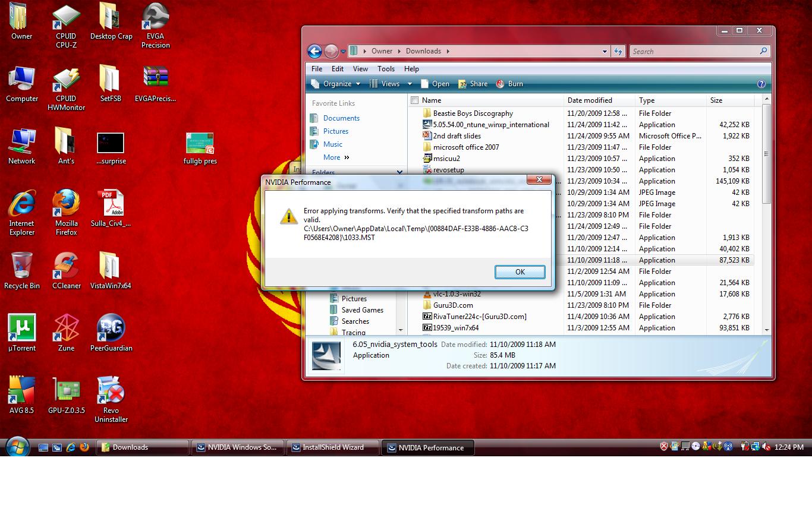The width and height of the screenshot is (812, 524).
Task: Open the fullgb pres presentation icon
Action: point(200,149)
